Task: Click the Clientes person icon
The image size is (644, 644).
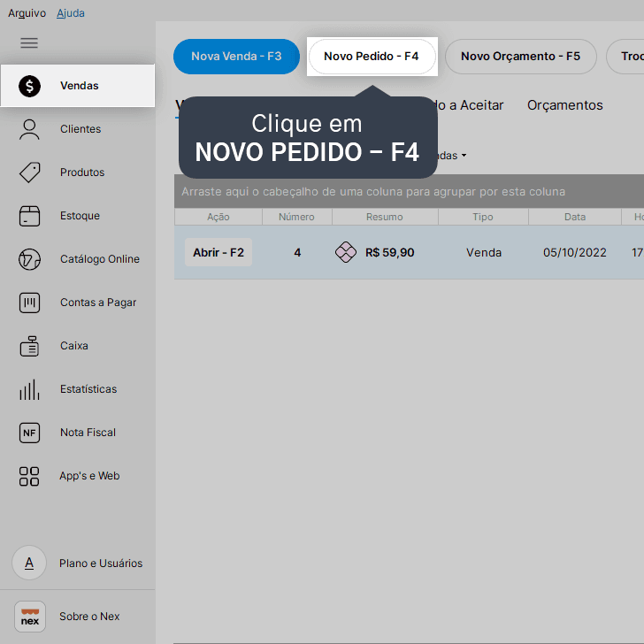Action: (x=29, y=129)
